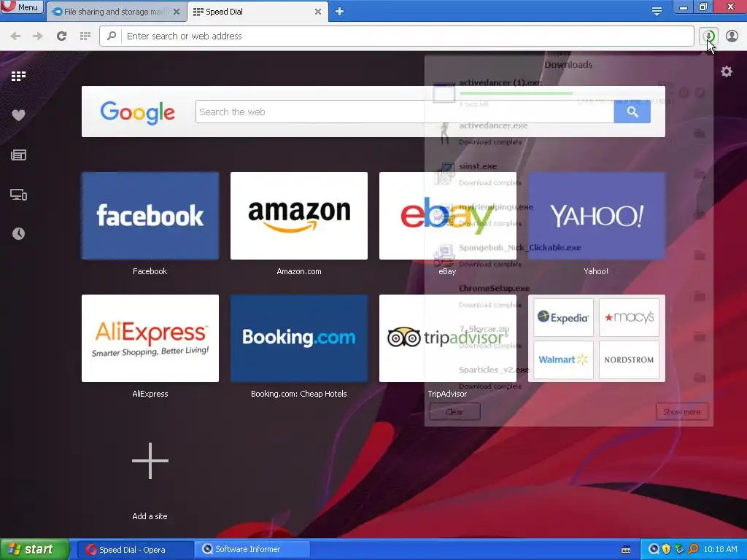Close the File sharing and storage tab
747x560 pixels.
point(177,12)
